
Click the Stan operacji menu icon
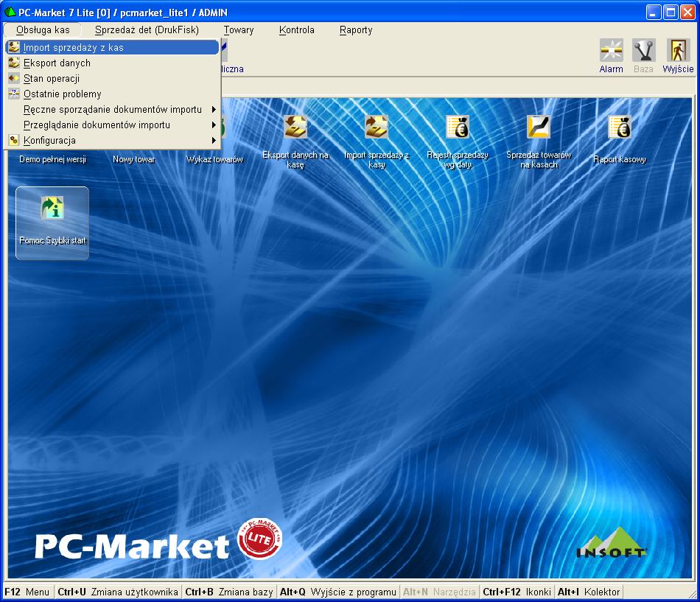click(x=14, y=78)
